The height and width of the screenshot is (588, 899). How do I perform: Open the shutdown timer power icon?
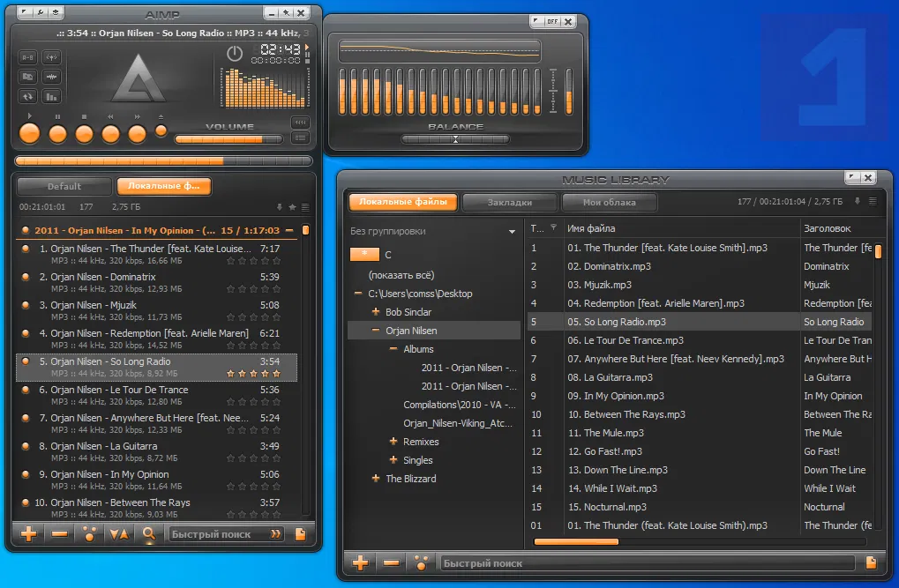[235, 54]
